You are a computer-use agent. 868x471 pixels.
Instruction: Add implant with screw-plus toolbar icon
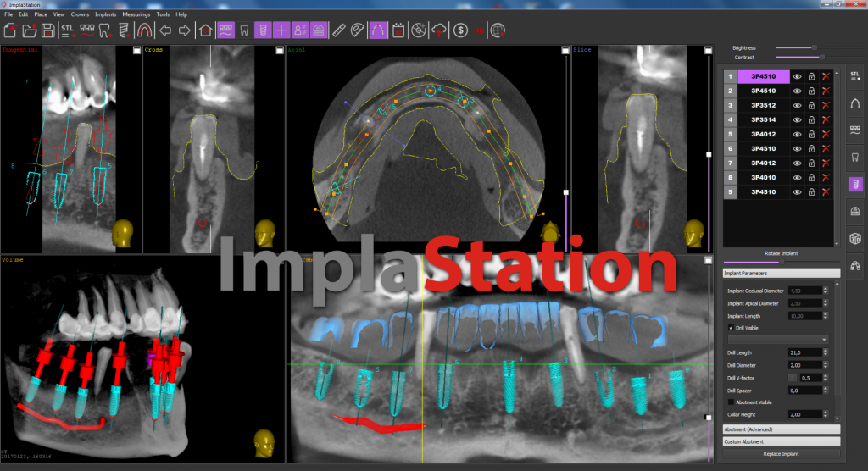point(124,30)
